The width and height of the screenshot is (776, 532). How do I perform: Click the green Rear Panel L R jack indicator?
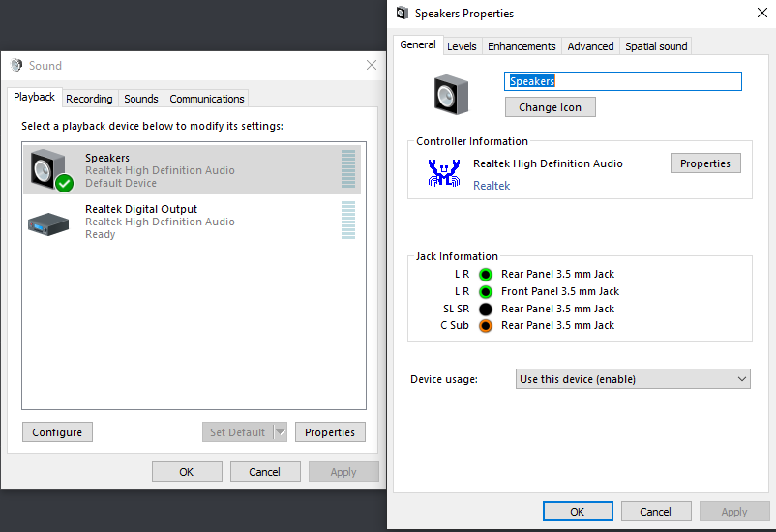pos(486,274)
